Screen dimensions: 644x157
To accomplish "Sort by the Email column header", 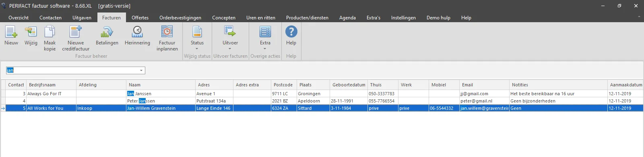I will (x=485, y=85).
